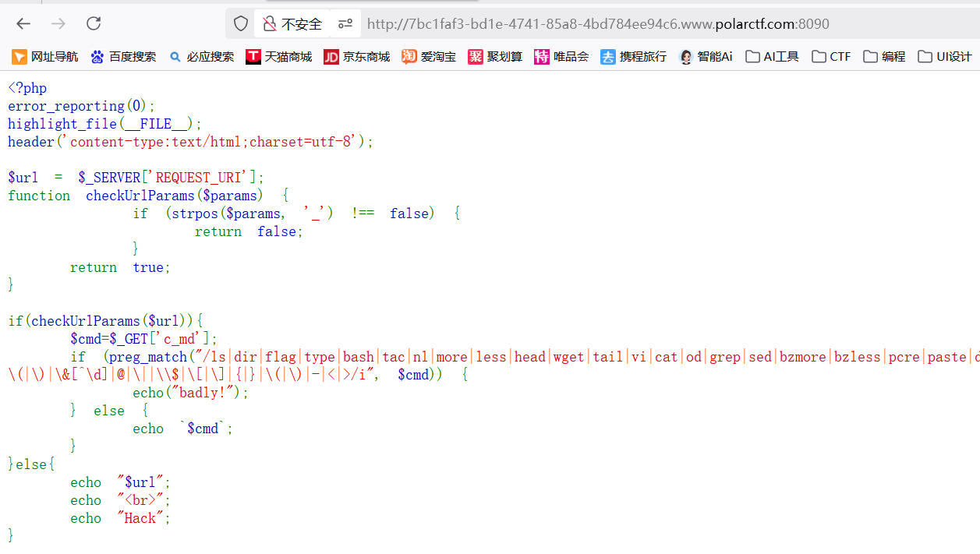Open the shield tracking protection icon
The image size is (980, 554).
[x=241, y=23]
